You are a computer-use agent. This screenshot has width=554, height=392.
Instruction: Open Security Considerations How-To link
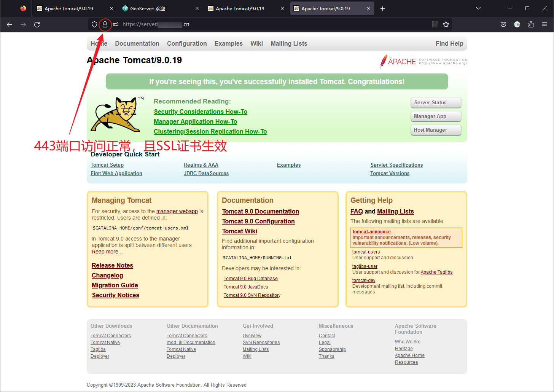[x=201, y=112]
